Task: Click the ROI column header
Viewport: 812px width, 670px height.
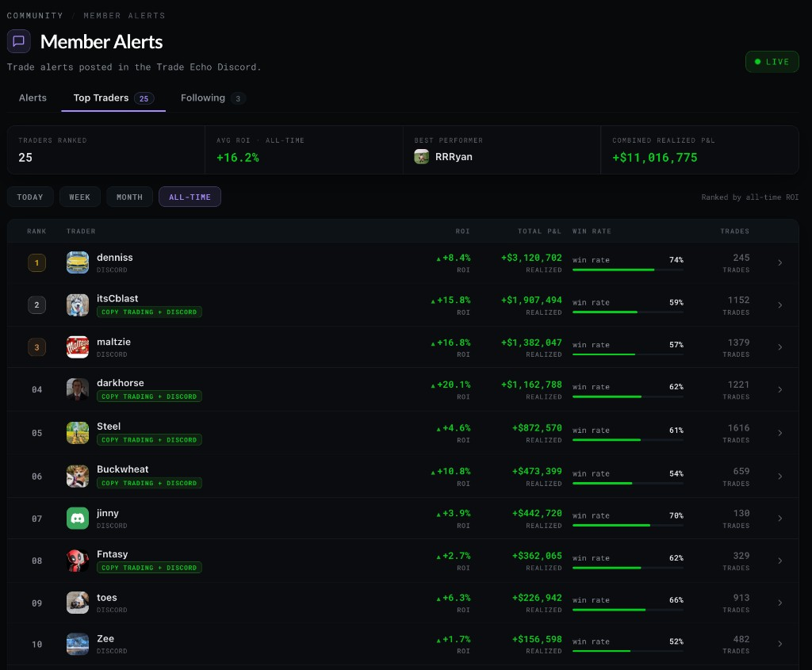Action: point(462,232)
